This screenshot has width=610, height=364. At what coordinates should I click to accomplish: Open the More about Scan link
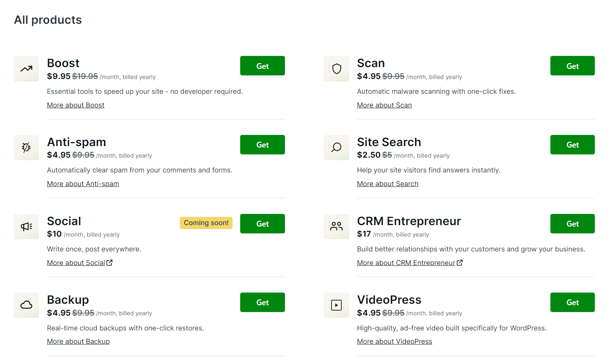pos(384,105)
